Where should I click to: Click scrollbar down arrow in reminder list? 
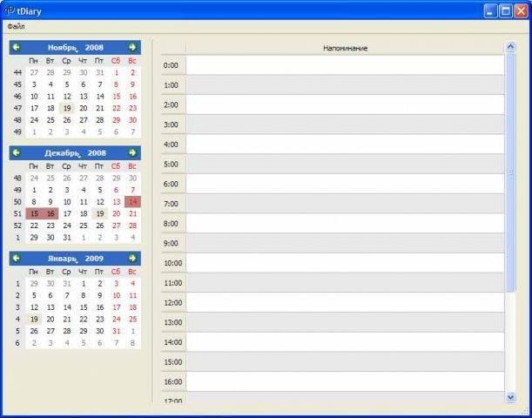[x=510, y=396]
